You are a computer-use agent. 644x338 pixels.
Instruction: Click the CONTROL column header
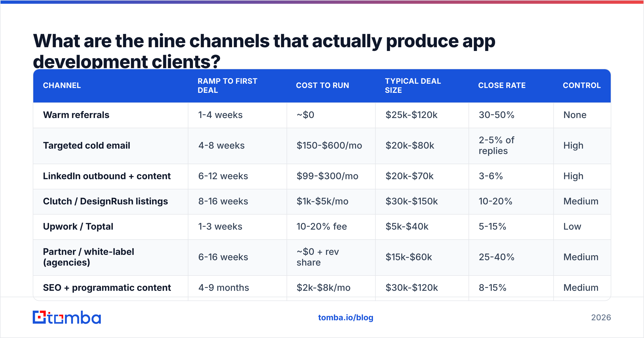[582, 85]
